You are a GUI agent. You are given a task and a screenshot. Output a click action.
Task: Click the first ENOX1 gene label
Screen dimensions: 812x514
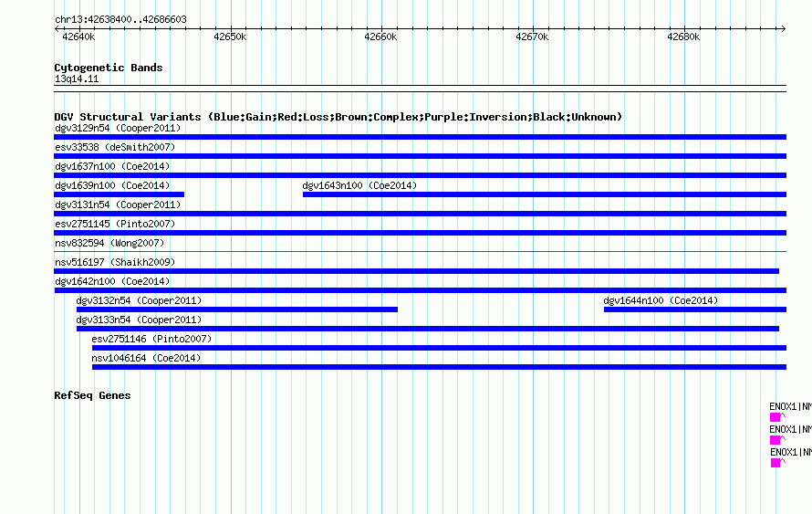(x=790, y=407)
